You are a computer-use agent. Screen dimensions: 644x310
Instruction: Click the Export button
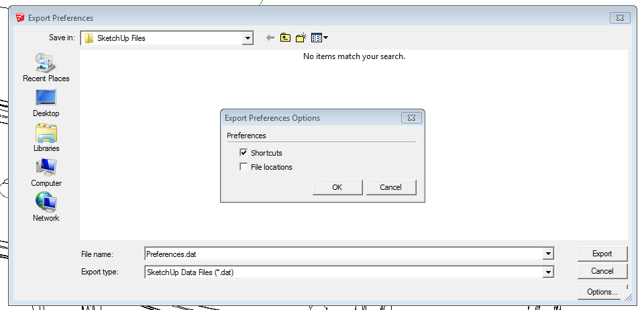pos(602,254)
